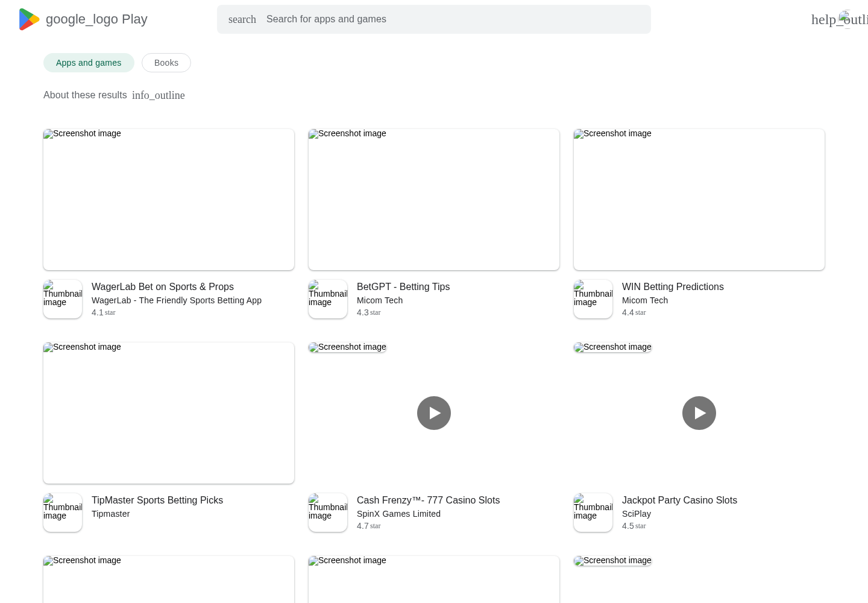The width and height of the screenshot is (868, 603).
Task: View the BetGPT screenshot image
Action: (434, 200)
